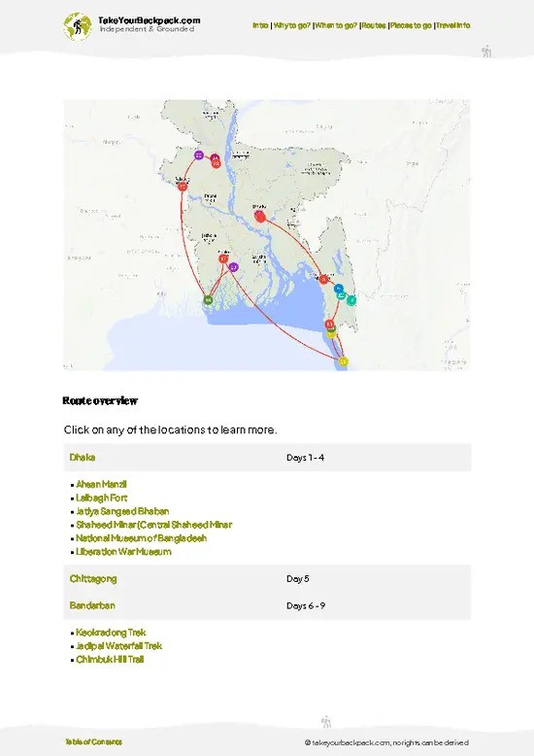Click the TakeYourBackpack globe logo
This screenshot has width=534, height=756.
(x=77, y=26)
